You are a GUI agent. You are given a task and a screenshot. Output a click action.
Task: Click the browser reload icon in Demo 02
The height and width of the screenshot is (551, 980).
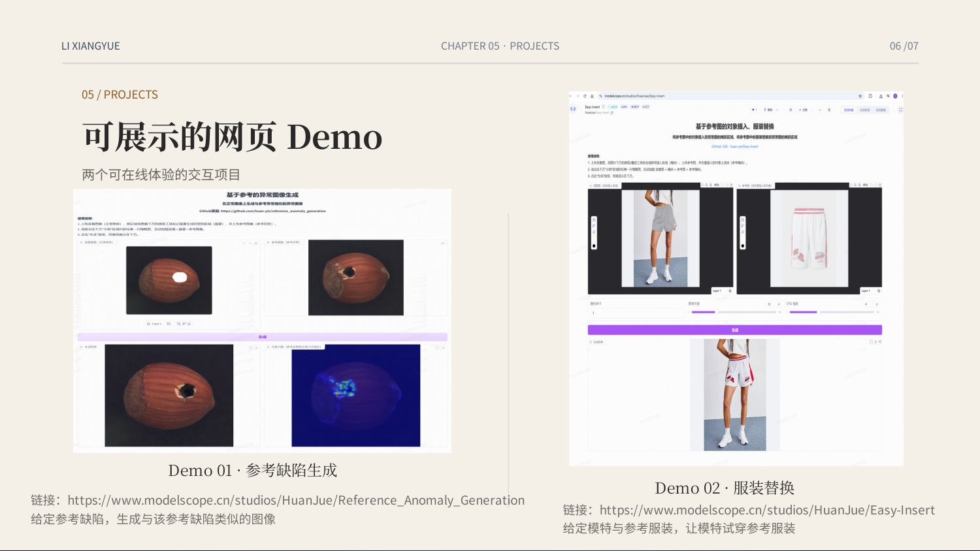click(585, 96)
